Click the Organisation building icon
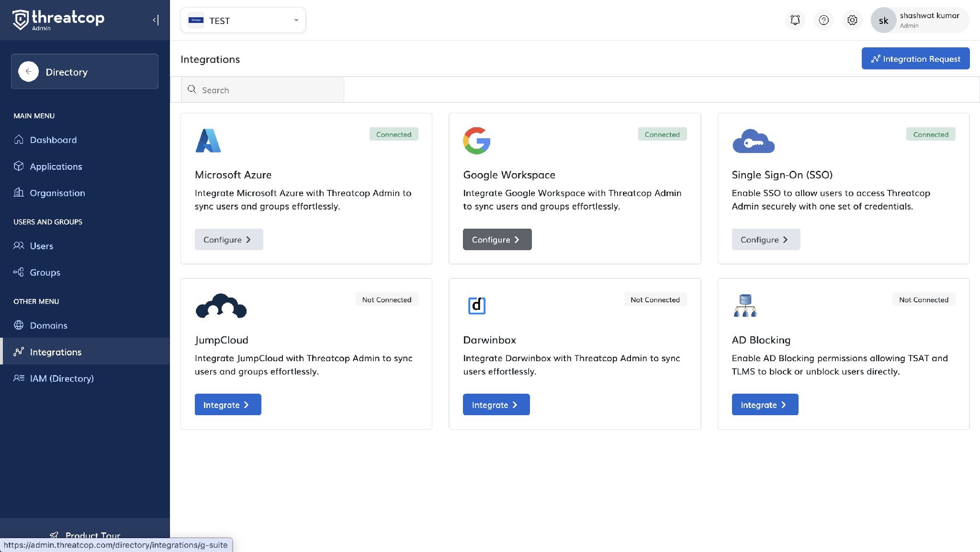The width and height of the screenshot is (980, 552). [19, 193]
